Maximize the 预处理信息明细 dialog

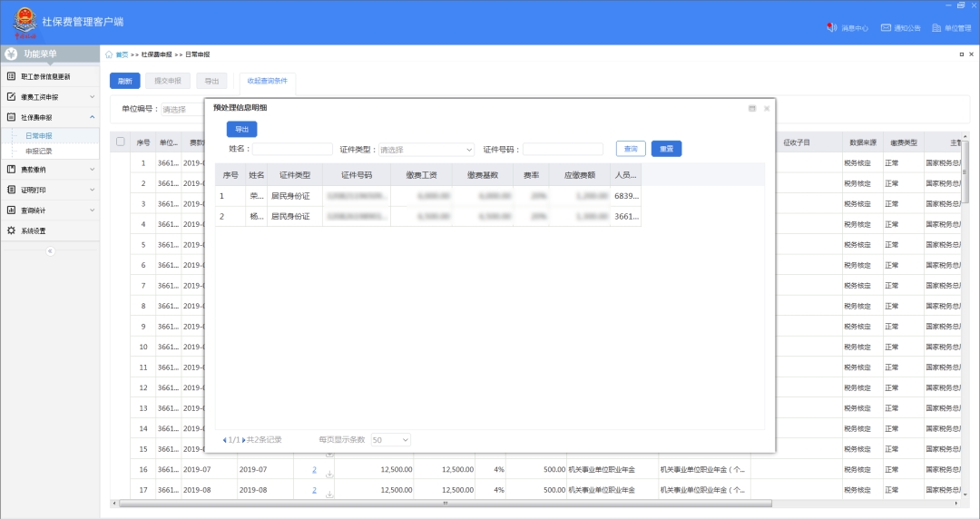coord(751,108)
